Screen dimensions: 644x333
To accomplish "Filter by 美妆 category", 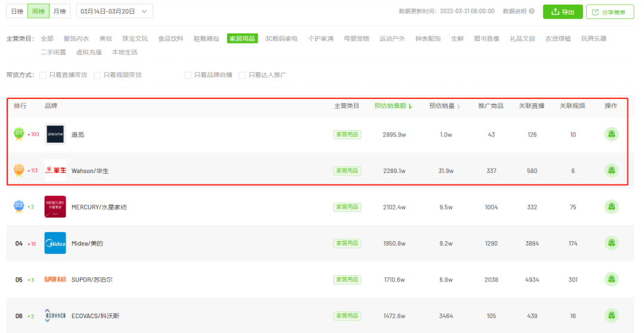I will (106, 39).
